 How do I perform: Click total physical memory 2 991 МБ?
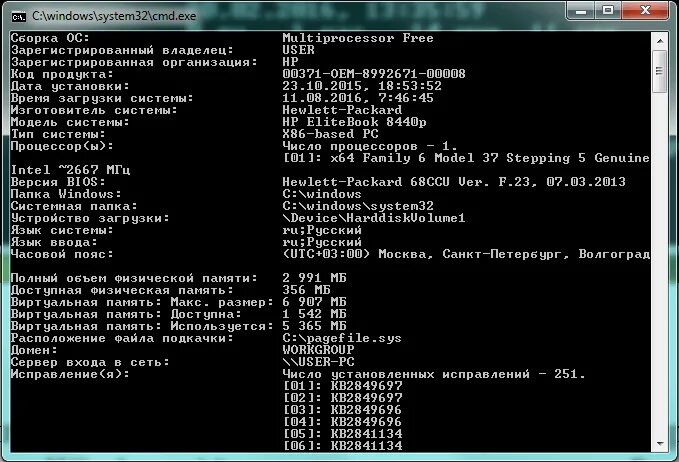(x=314, y=278)
